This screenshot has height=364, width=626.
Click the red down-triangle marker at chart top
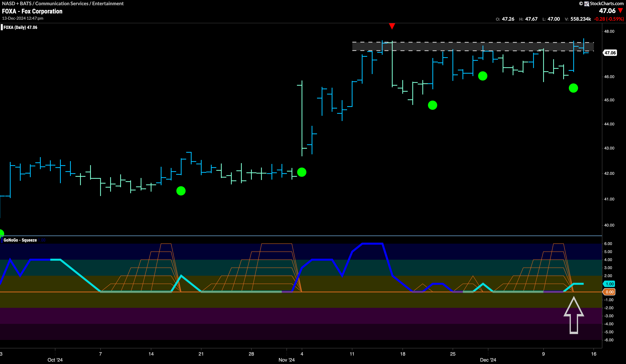tap(392, 26)
